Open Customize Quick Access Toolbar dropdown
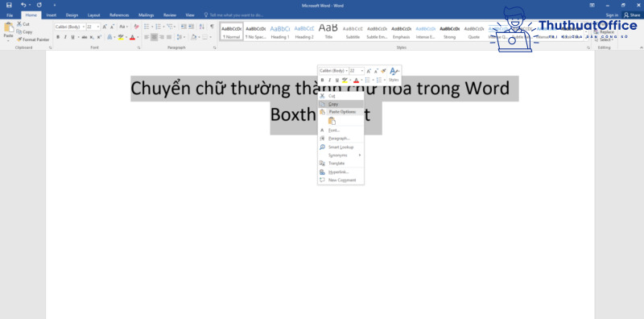644x319 pixels. coord(55,5)
